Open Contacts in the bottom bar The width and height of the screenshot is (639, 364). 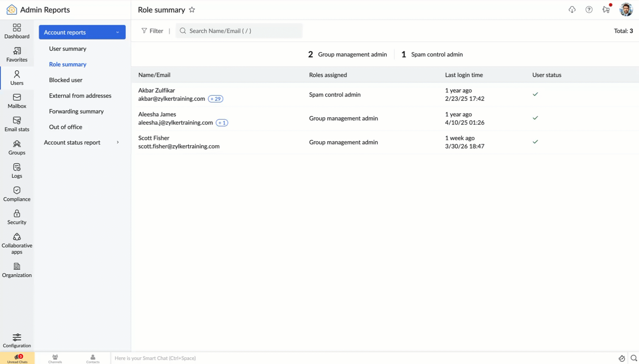tap(93, 358)
